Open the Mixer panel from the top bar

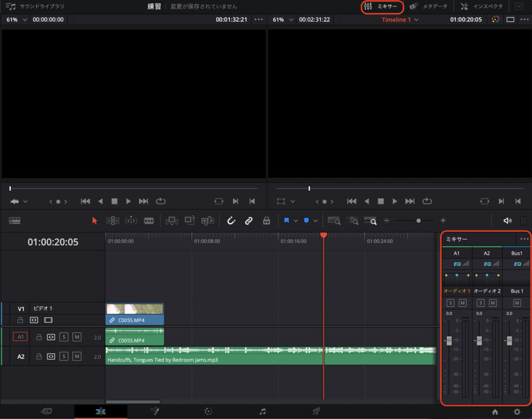tap(382, 7)
